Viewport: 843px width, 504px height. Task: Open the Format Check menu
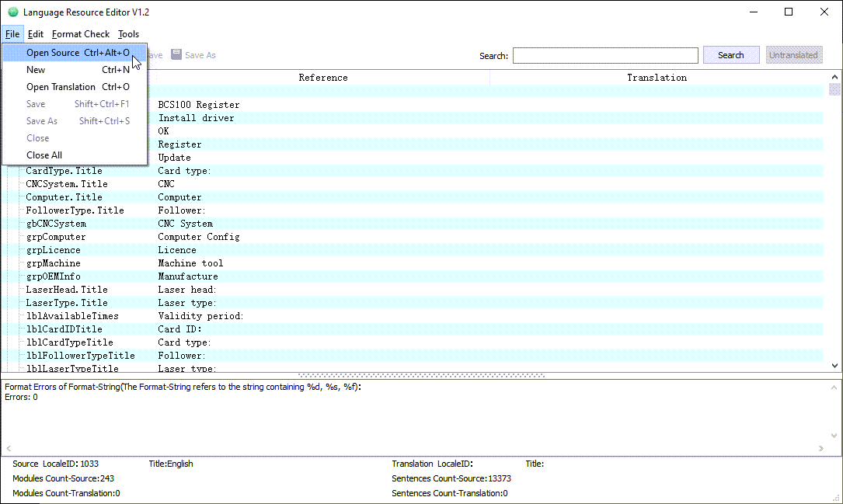click(81, 34)
